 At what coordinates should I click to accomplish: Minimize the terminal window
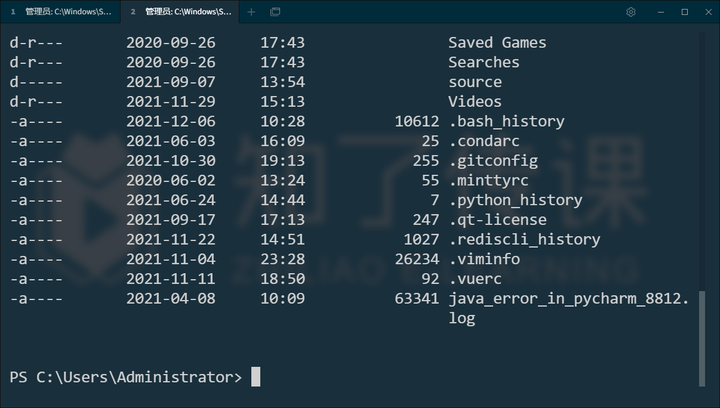(660, 12)
